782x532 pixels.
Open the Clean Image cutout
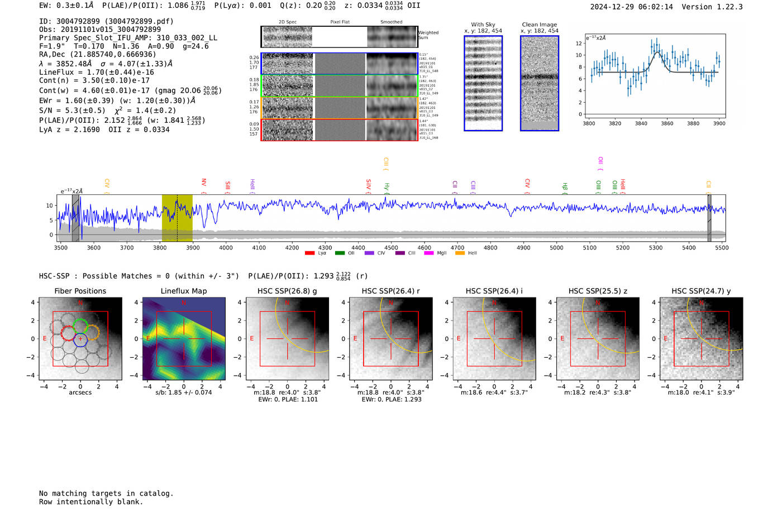(x=540, y=83)
